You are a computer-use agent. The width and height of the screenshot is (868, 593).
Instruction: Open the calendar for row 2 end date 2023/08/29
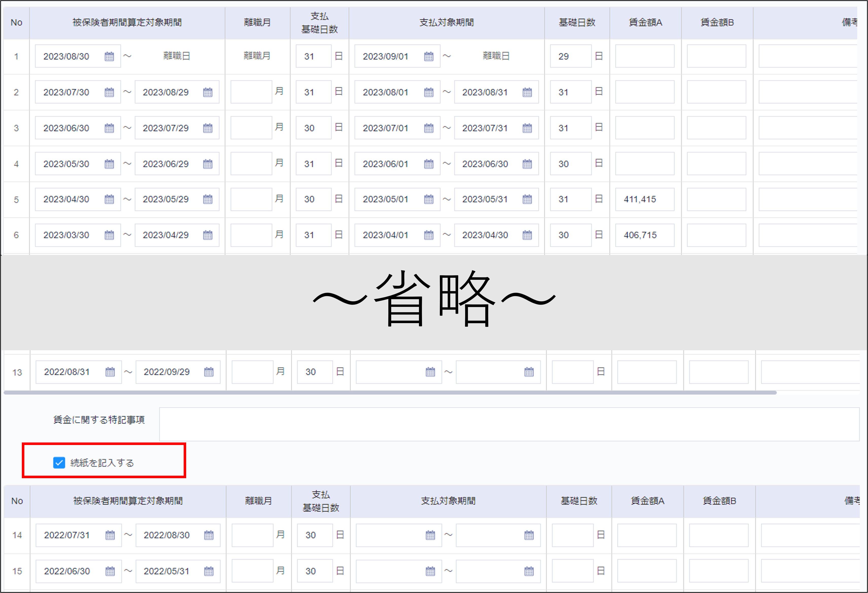coord(208,92)
